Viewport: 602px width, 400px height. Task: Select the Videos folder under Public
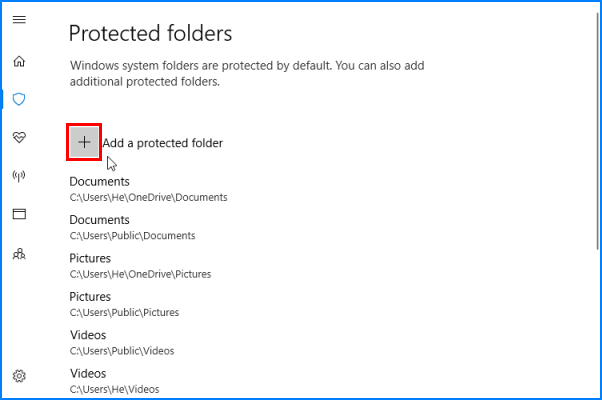(88, 335)
